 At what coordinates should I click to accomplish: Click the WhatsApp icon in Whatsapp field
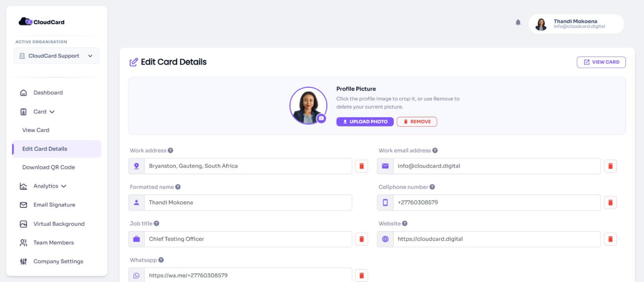coord(136,275)
